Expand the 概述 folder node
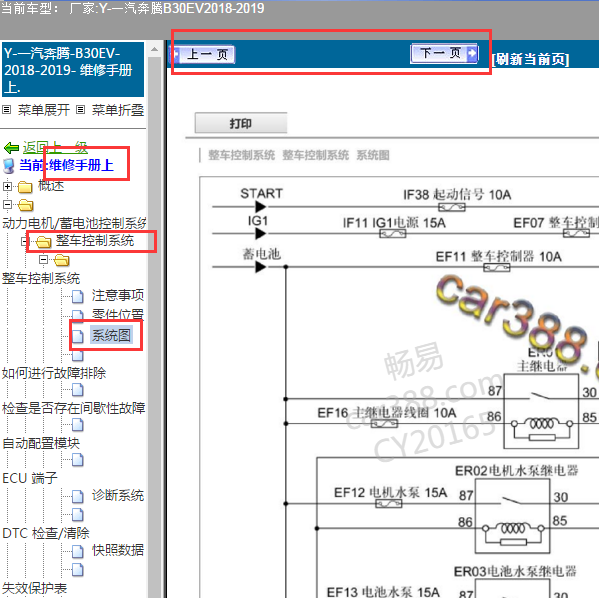The height and width of the screenshot is (598, 599). (x=7, y=186)
